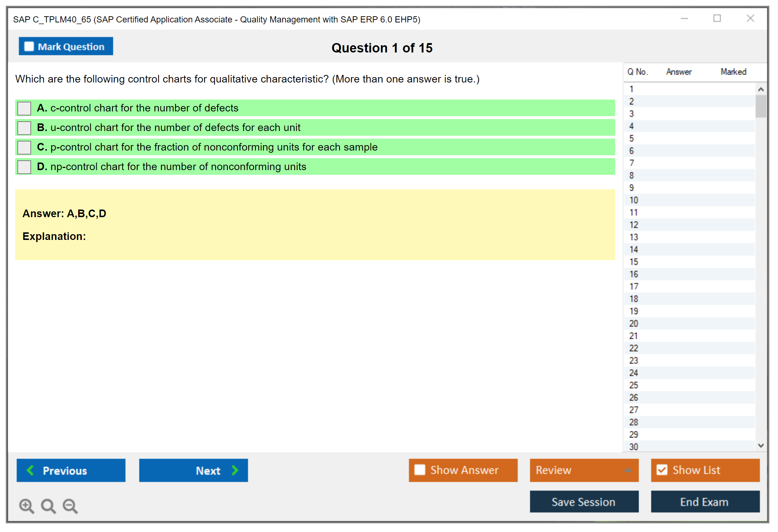The height and width of the screenshot is (532, 778).
Task: Click the reset zoom magnifier icon
Action: [x=48, y=506]
